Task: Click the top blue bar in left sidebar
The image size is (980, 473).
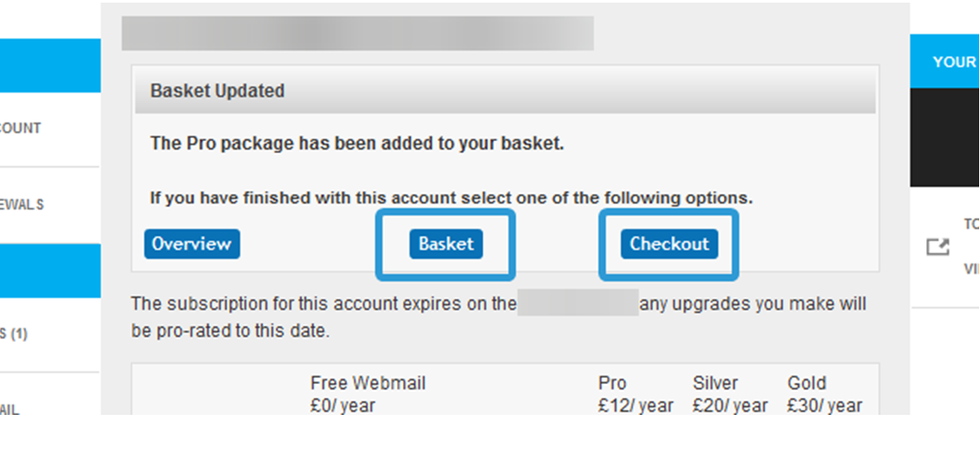Action: (49, 65)
